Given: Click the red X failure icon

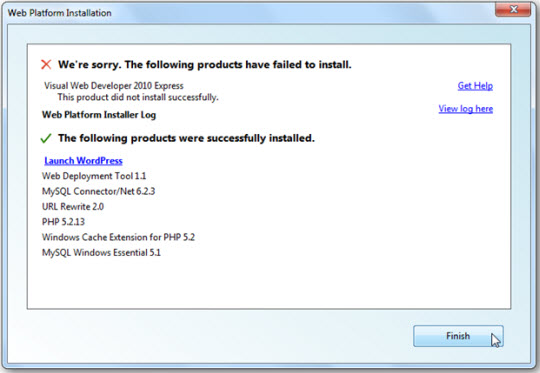Looking at the screenshot, I should pos(46,64).
